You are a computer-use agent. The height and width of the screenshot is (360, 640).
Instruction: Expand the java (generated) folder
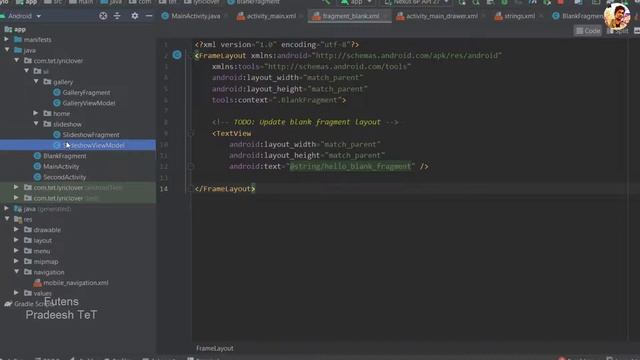(x=7, y=209)
